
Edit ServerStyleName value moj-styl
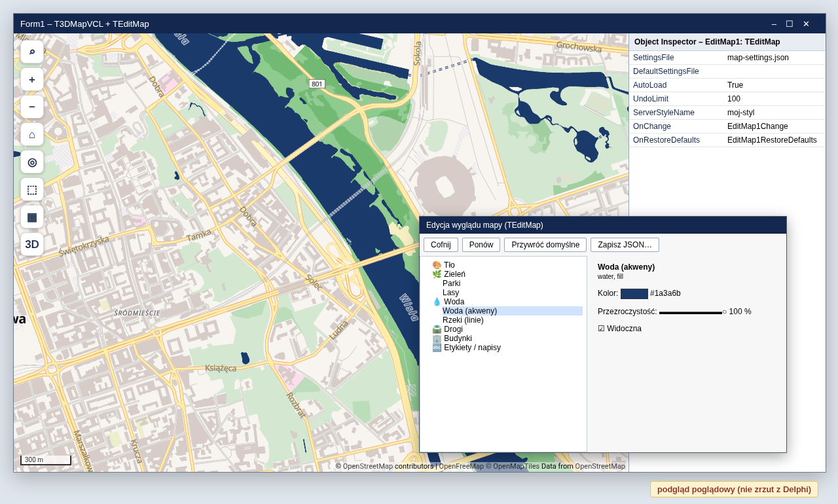(x=741, y=113)
